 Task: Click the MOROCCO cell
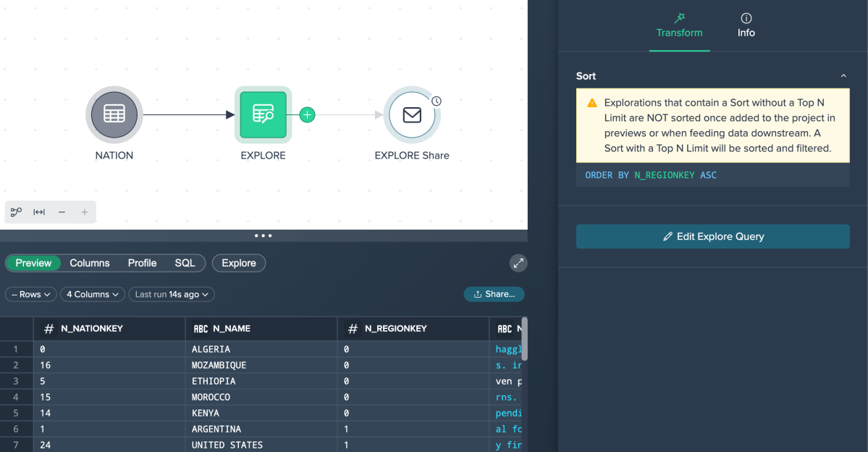[x=261, y=397]
